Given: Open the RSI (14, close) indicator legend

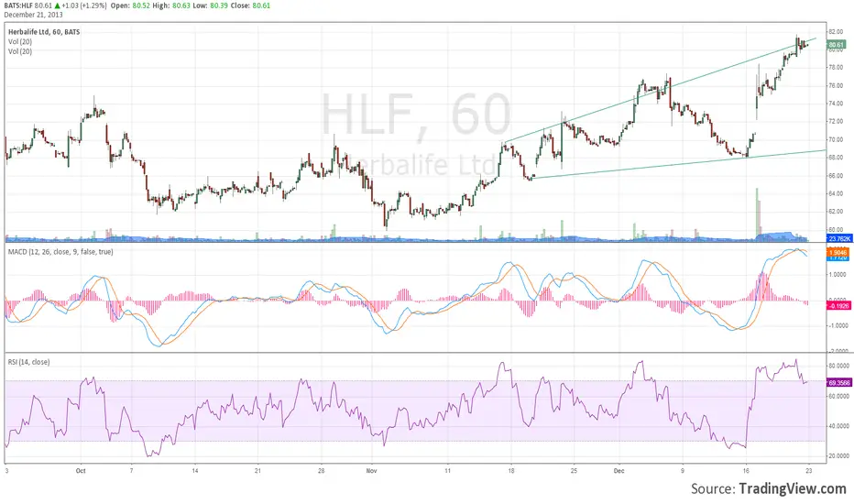Looking at the screenshot, I should (x=29, y=362).
